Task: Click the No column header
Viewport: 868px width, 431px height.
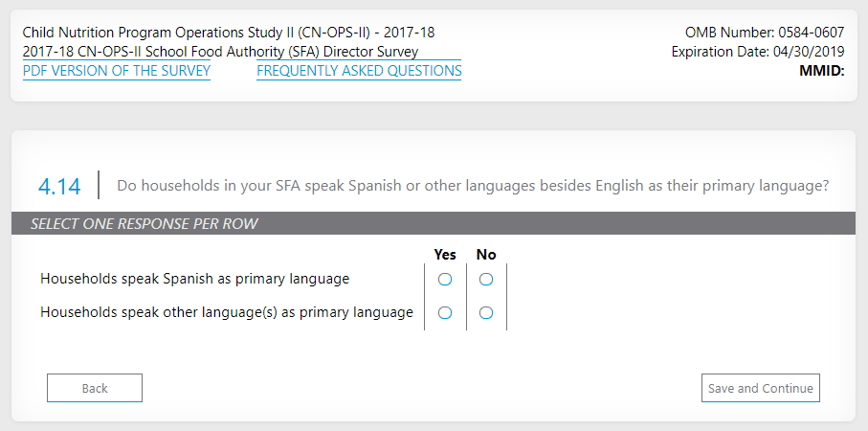Action: click(x=486, y=255)
